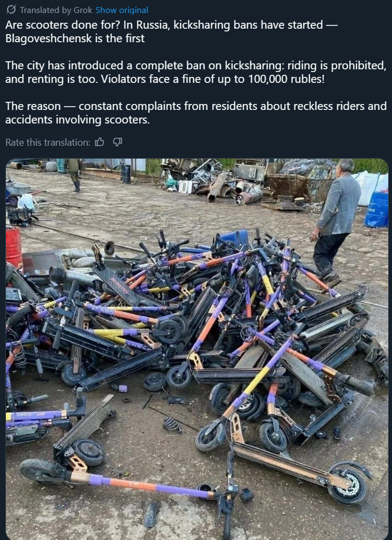The width and height of the screenshot is (392, 540).
Task: Show the original post text
Action: coord(122,10)
